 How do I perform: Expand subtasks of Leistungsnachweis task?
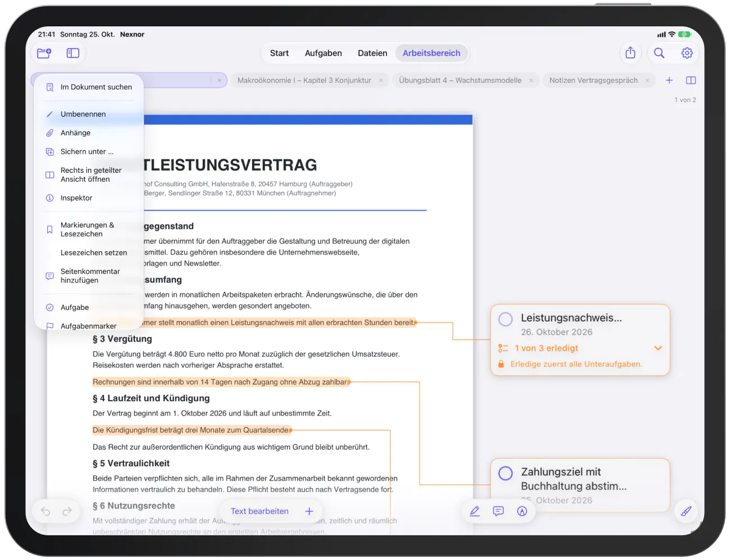pyautogui.click(x=658, y=348)
